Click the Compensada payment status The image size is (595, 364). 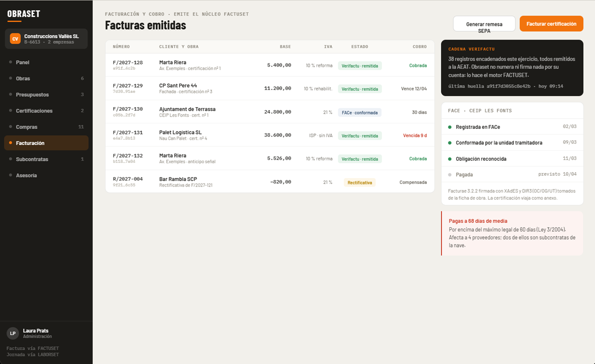413,182
